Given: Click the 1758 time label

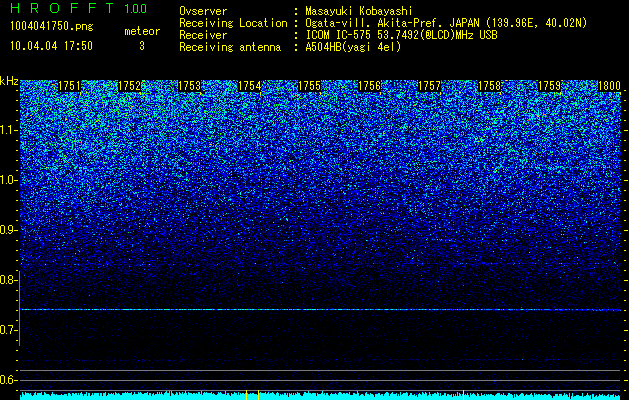Looking at the screenshot, I should coord(490,86).
